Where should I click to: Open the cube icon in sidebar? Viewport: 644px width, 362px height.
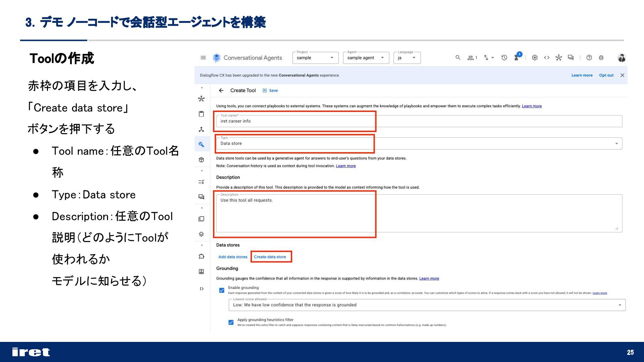[201, 160]
